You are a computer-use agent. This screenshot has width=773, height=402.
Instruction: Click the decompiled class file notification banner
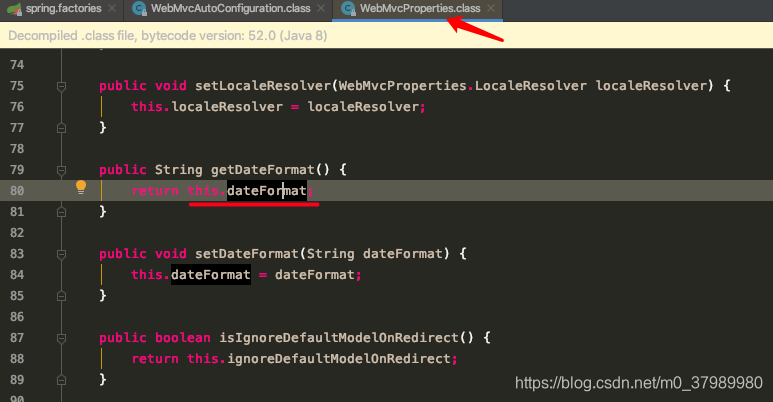tap(386, 36)
